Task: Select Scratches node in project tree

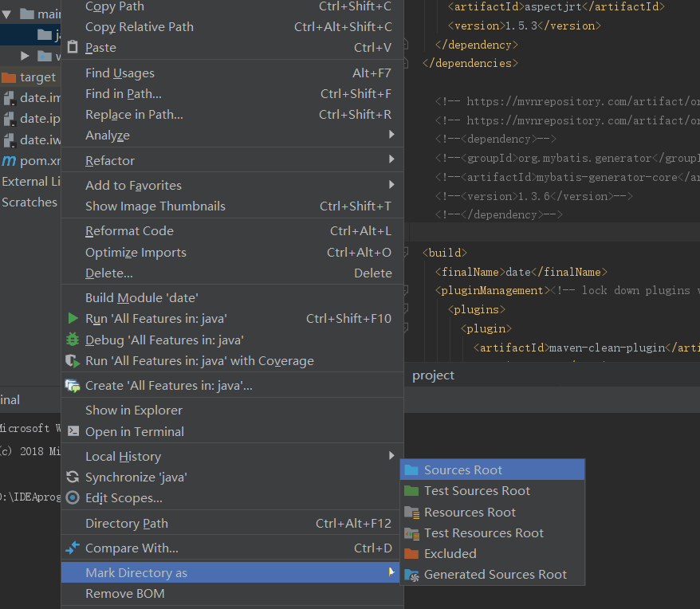Action: coord(30,202)
